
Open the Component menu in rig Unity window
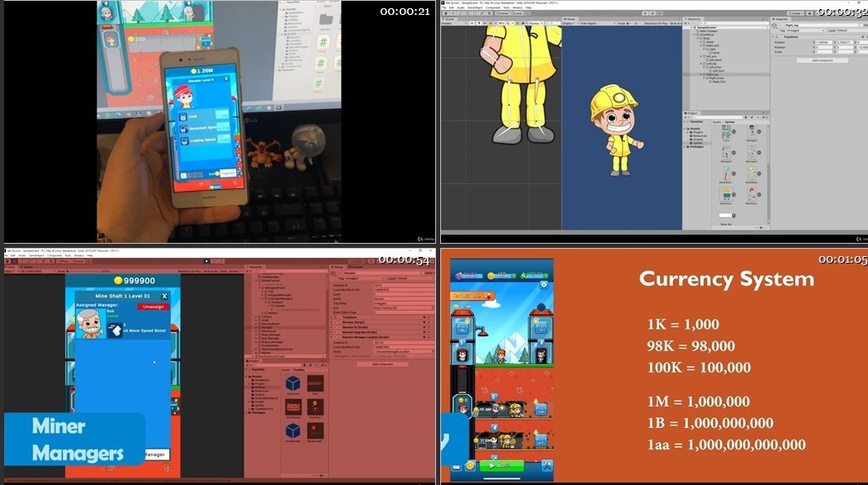pos(493,7)
